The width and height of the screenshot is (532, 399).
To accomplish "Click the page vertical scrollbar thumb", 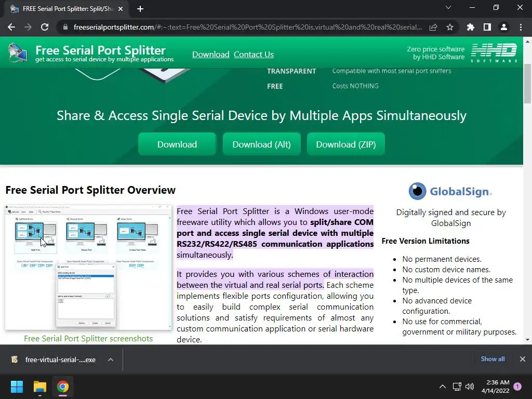I will tap(528, 83).
